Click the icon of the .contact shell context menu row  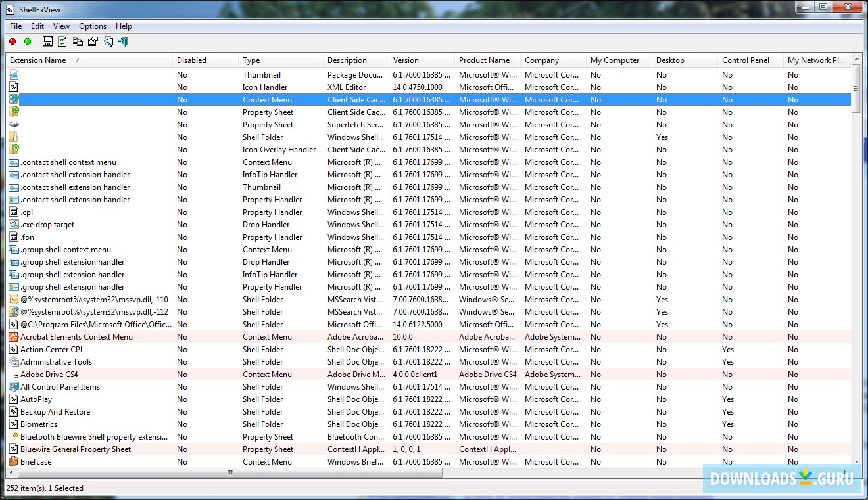13,162
